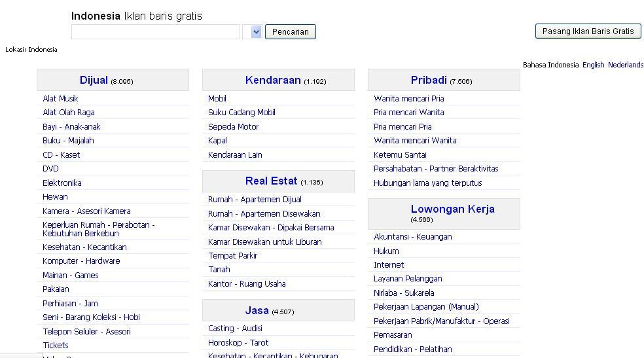Open Ketemu Santai listings
The image size is (644, 358).
(x=400, y=154)
